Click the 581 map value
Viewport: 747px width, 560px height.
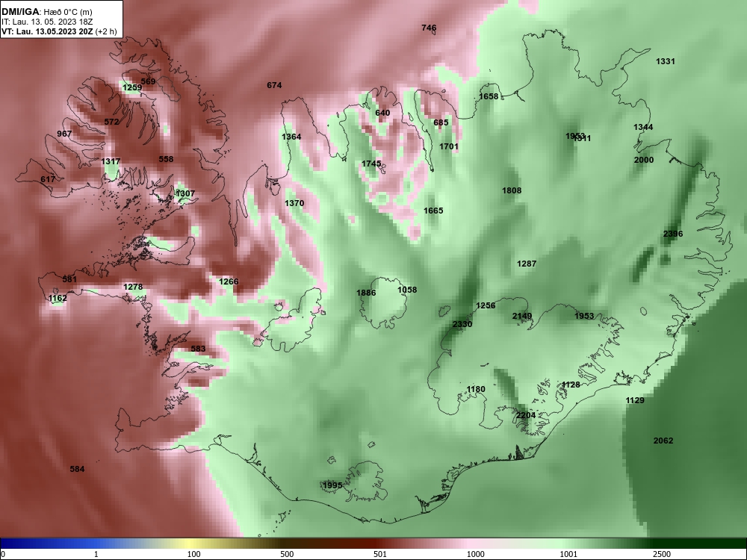(x=69, y=279)
